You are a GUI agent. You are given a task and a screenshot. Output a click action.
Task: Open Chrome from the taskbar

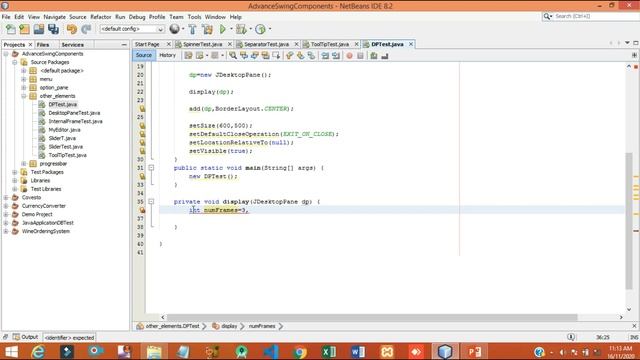click(x=300, y=351)
